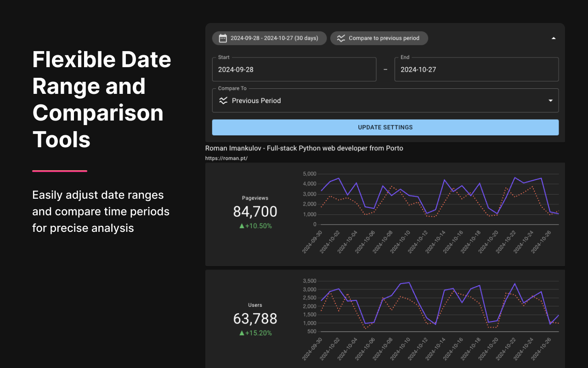Click the Update Settings button

385,127
